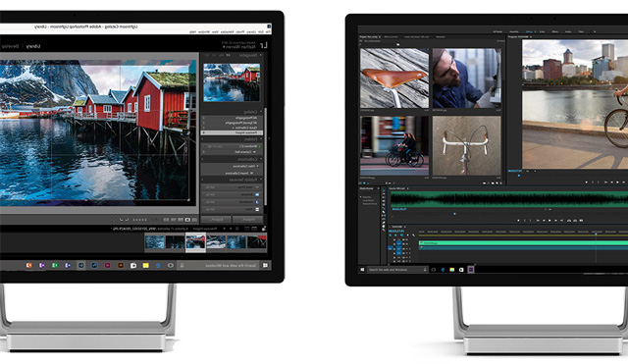Collapse the Favorites tree in Media Browser
This screenshot has width=628, height=364.
coord(361,197)
